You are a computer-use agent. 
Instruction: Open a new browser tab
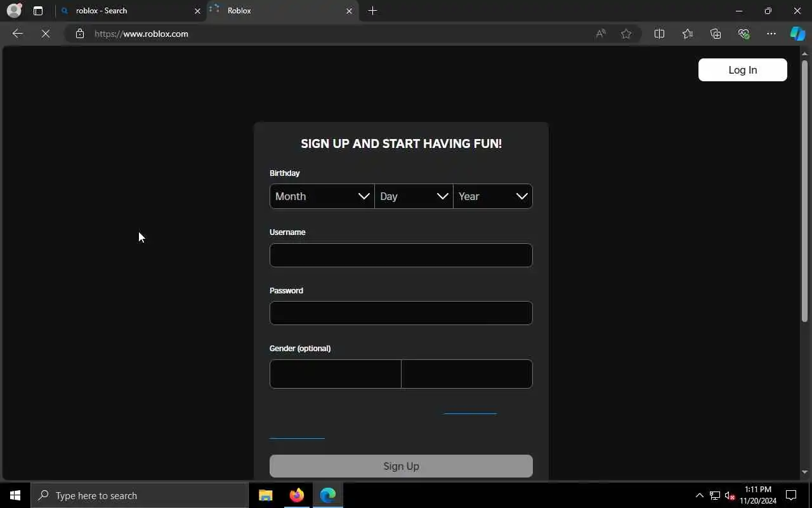point(372,11)
